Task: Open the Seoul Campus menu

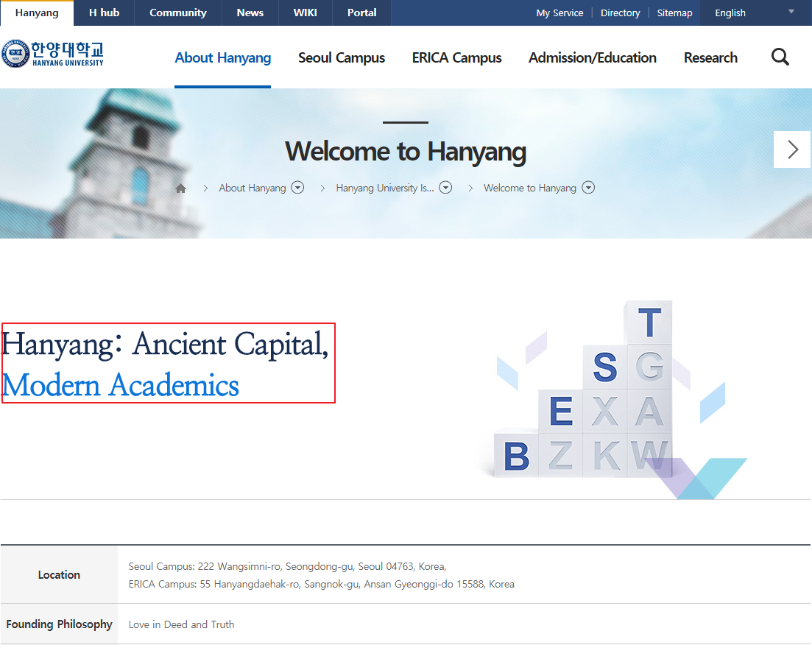Action: (342, 57)
